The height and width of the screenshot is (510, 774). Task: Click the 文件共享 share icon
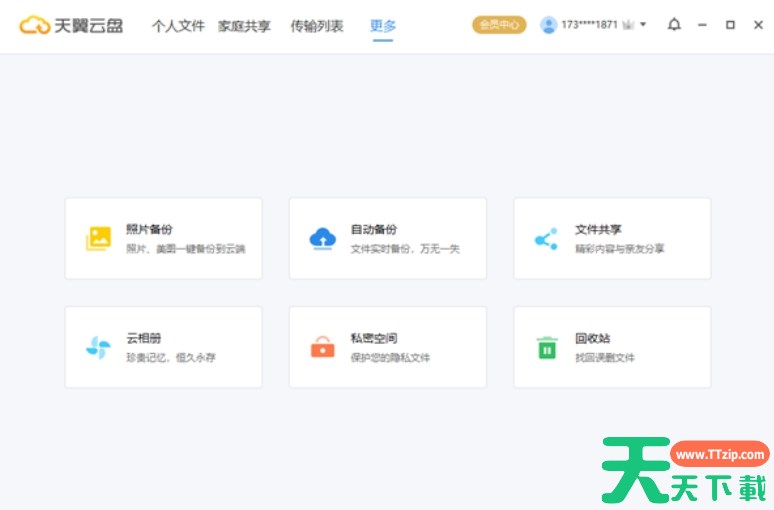pyautogui.click(x=546, y=239)
